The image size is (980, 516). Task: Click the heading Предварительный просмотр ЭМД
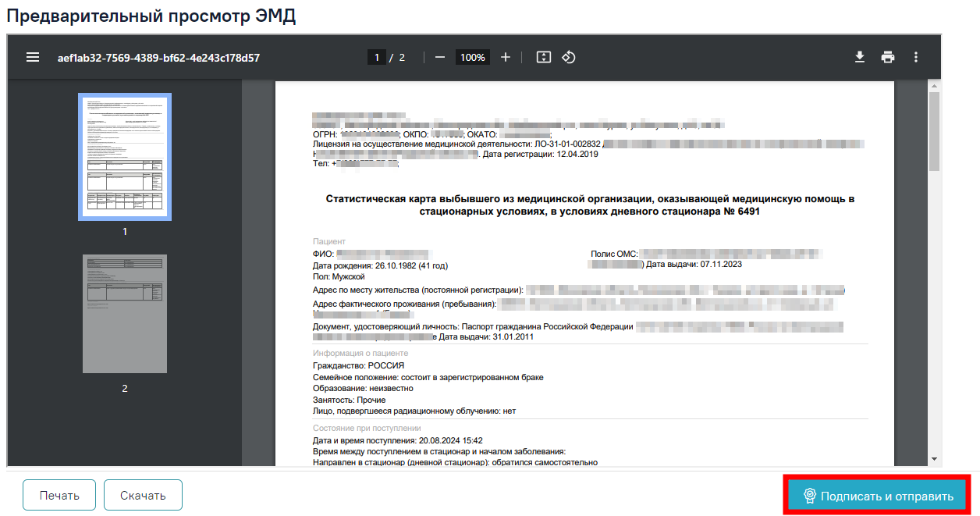click(x=151, y=16)
